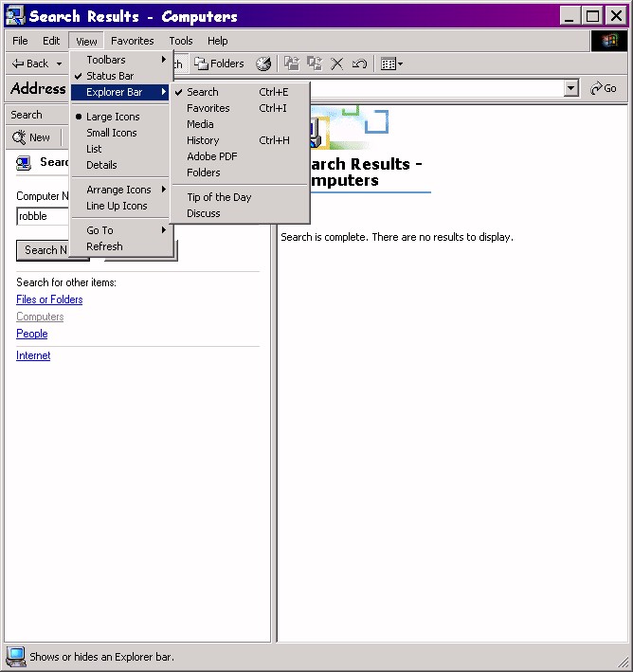Click the Back arrow button
This screenshot has height=672, width=633.
pos(30,64)
